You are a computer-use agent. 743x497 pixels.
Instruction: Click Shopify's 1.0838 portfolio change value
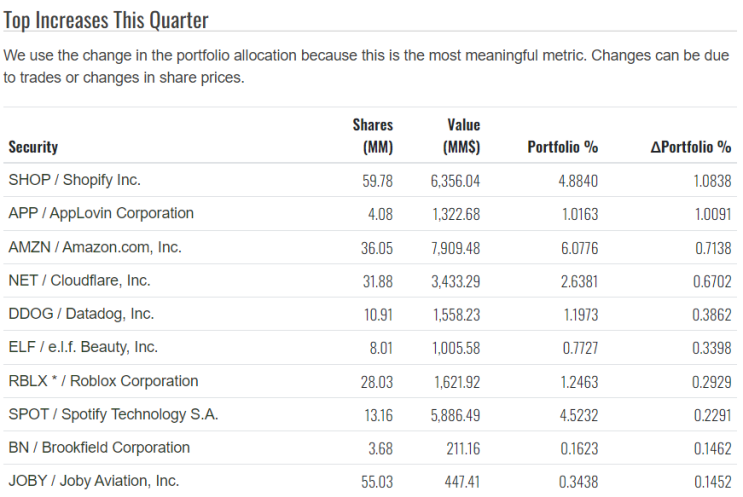(709, 181)
